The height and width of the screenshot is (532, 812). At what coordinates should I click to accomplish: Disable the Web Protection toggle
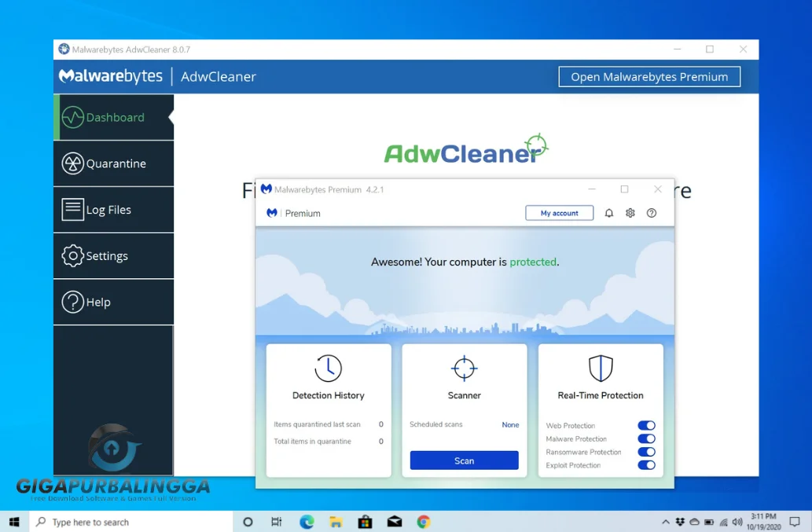point(647,425)
